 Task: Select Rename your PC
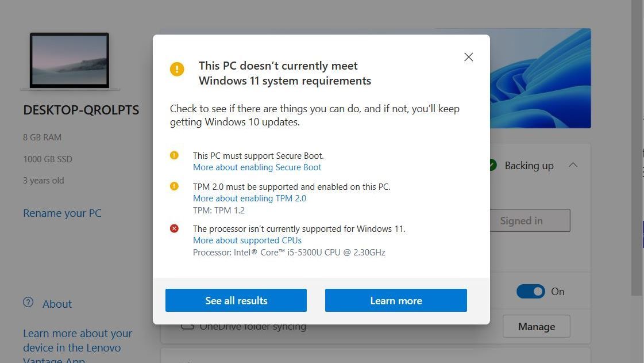61,213
